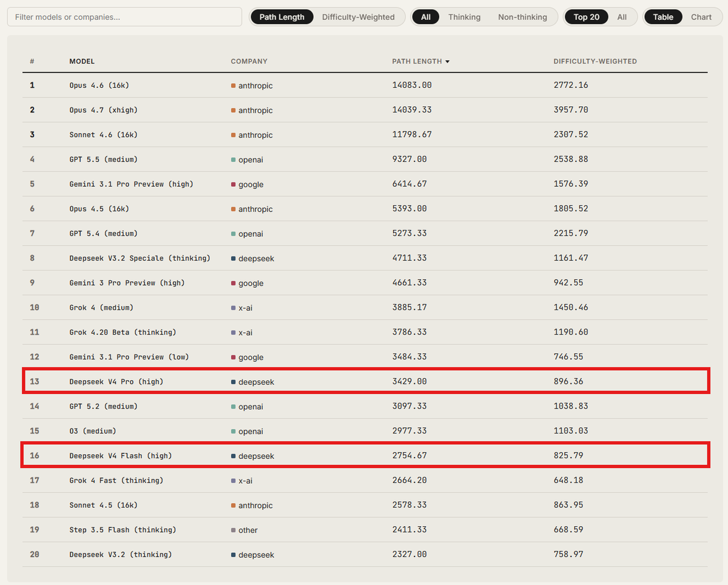Image resolution: width=728 pixels, height=585 pixels.
Task: Click difficulty-weighted value 1576.39
Action: (x=571, y=184)
